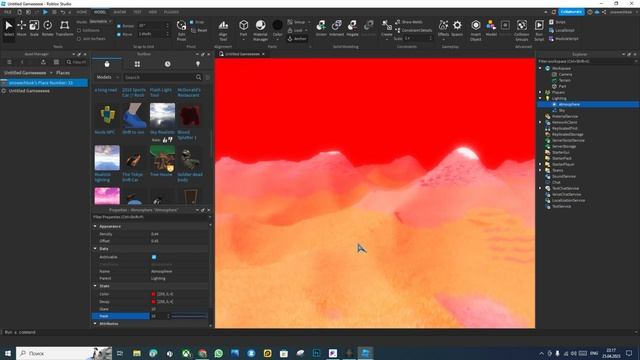Switch to the VIEW ribbon tab
Image resolution: width=640 pixels, height=360 pixels.
(153, 12)
